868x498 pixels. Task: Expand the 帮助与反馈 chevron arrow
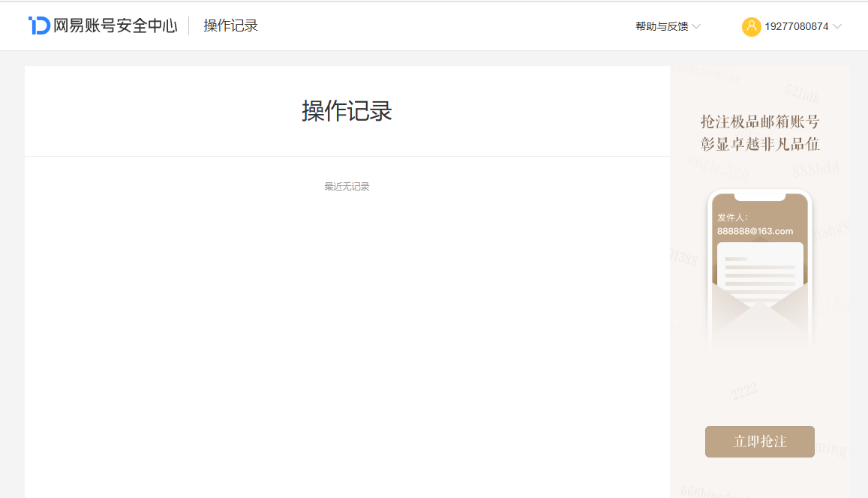pyautogui.click(x=696, y=26)
